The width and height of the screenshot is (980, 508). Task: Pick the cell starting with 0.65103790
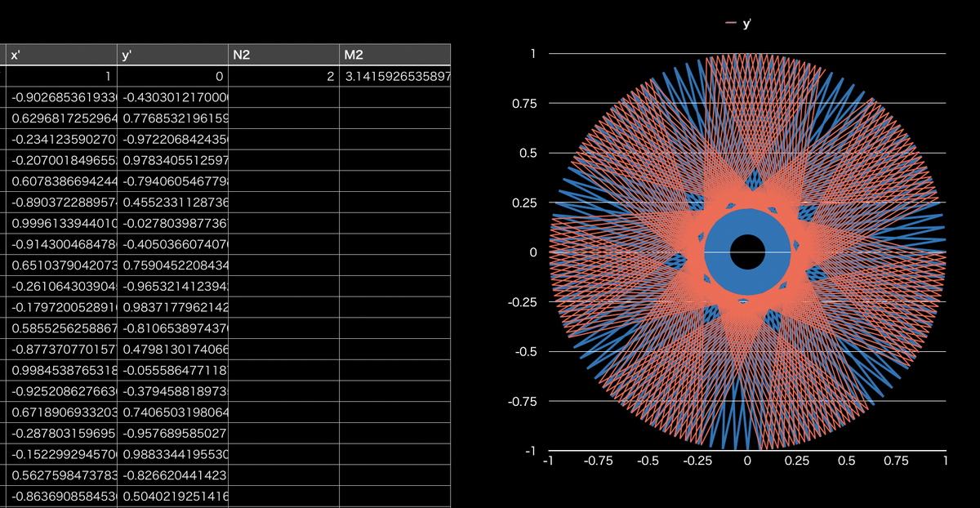[62, 265]
